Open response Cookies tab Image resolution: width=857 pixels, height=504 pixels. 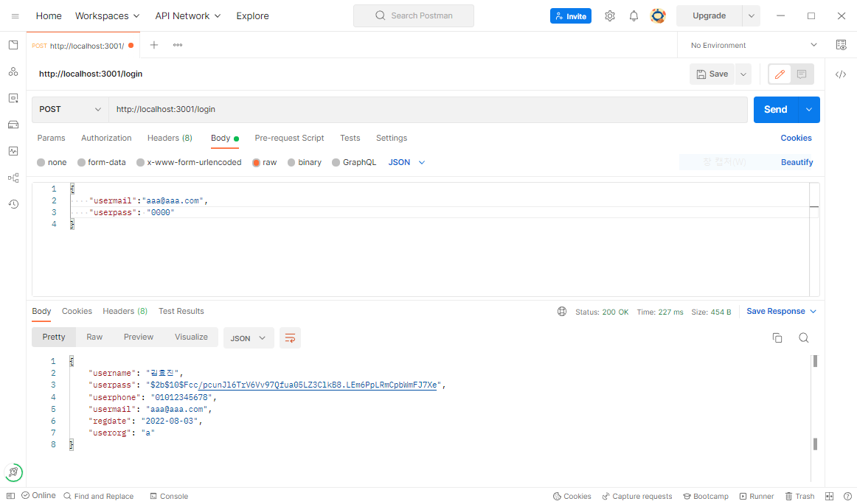pos(77,311)
